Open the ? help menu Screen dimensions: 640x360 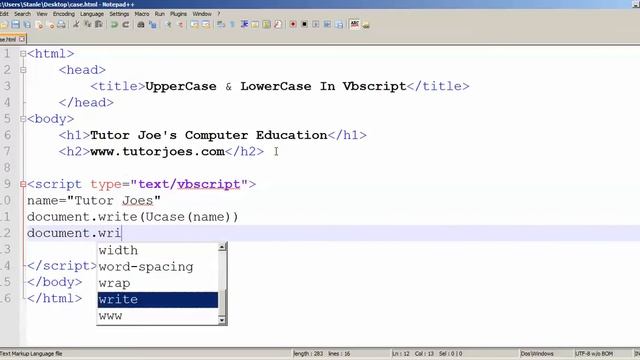[219, 14]
